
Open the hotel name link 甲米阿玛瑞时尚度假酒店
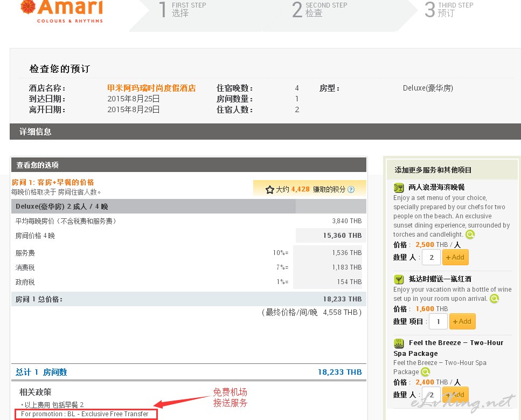(x=151, y=88)
